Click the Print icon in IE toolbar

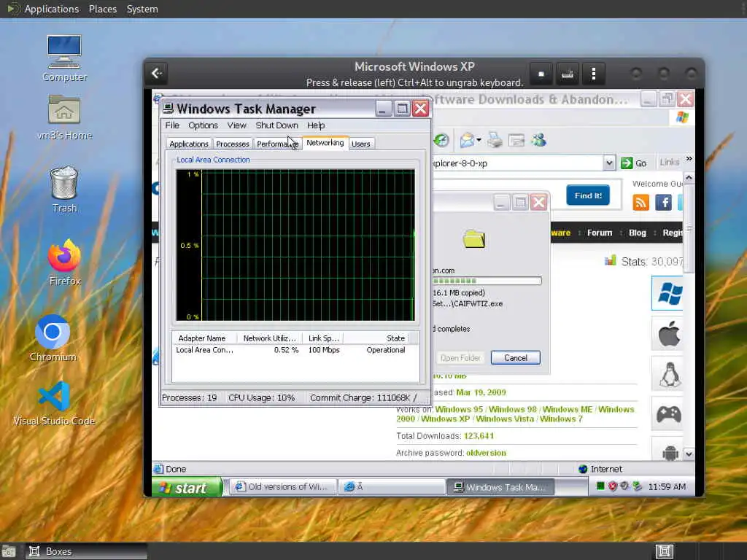[495, 140]
